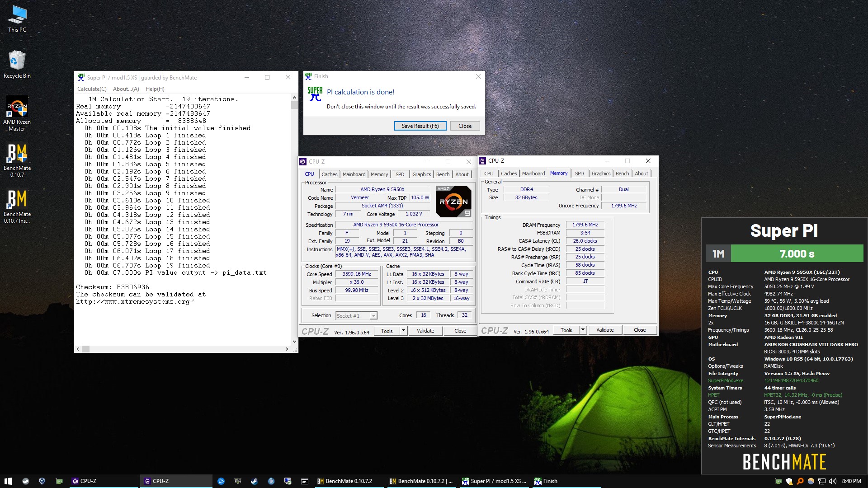
Task: Open the Help(H) menu
Action: click(x=155, y=89)
